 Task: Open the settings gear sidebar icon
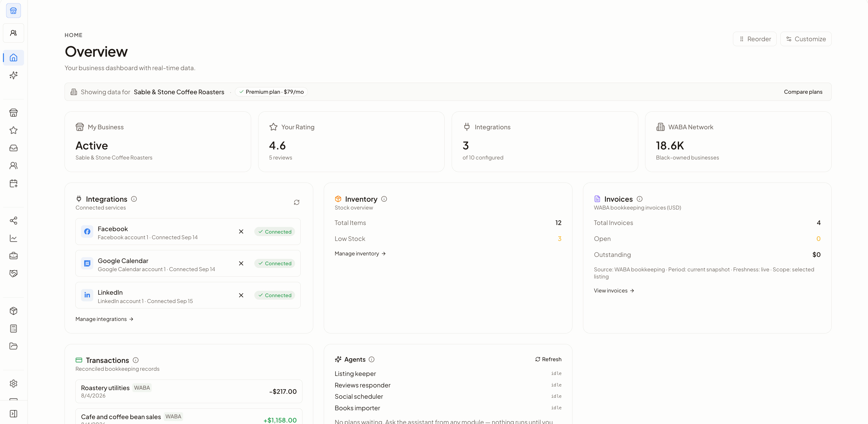coord(14,383)
